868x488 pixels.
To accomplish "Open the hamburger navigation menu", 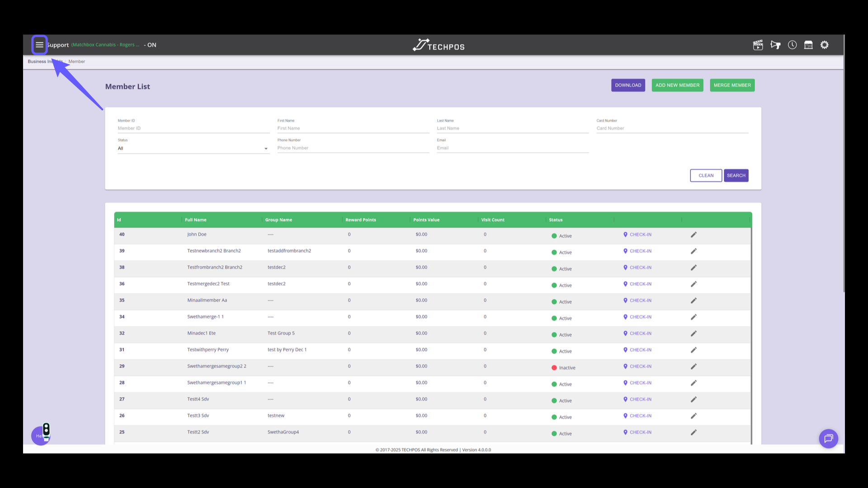I will pyautogui.click(x=39, y=45).
